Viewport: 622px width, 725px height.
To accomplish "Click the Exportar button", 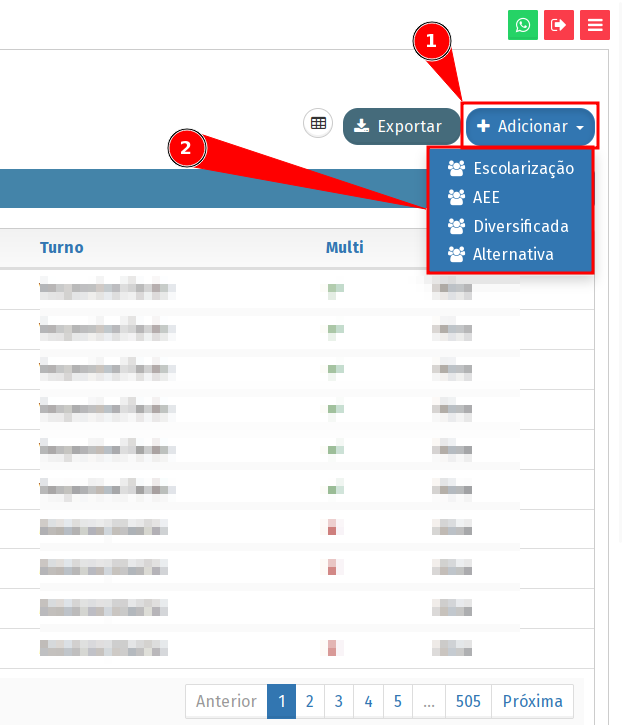I will point(398,127).
